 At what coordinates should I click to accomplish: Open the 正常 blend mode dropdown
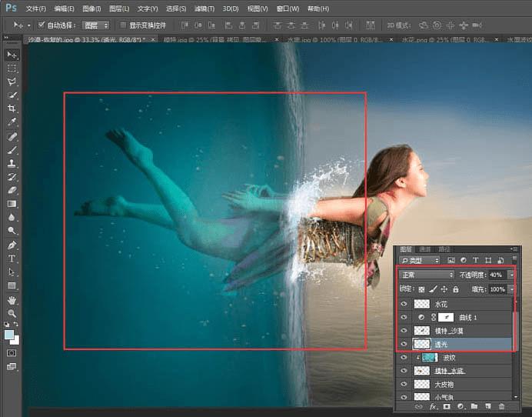(427, 275)
